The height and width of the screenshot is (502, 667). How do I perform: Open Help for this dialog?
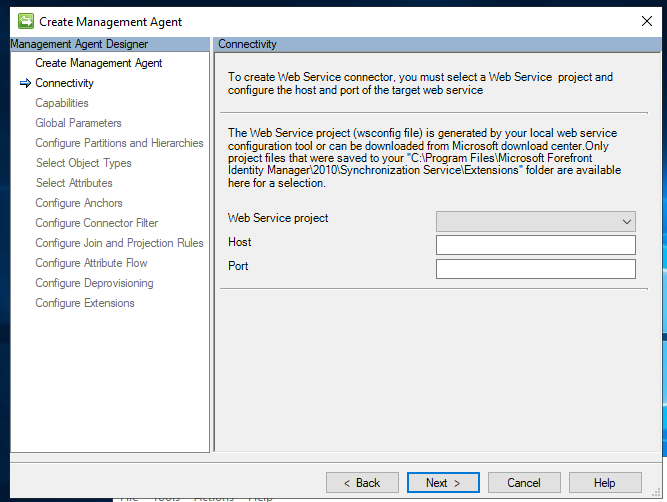pyautogui.click(x=604, y=483)
